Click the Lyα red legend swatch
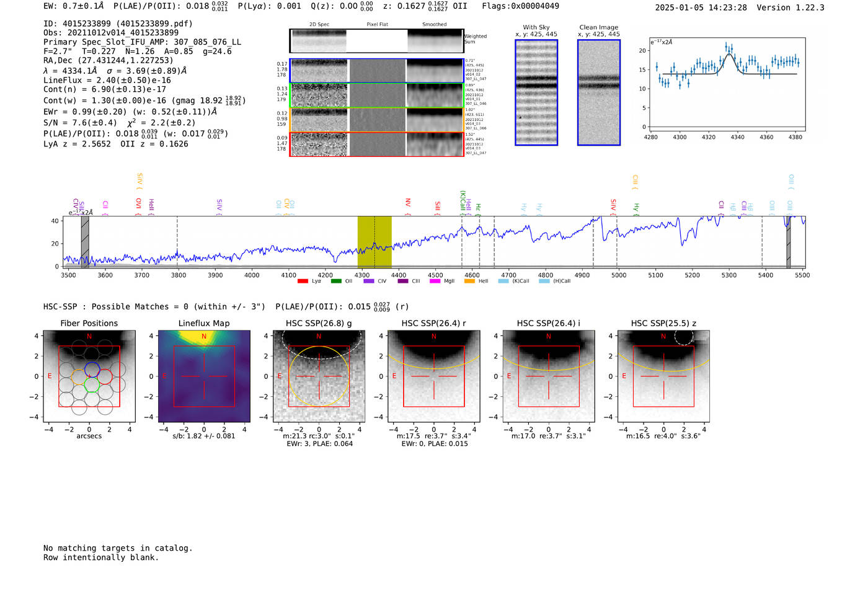This screenshot has height=591, width=868. (x=303, y=282)
